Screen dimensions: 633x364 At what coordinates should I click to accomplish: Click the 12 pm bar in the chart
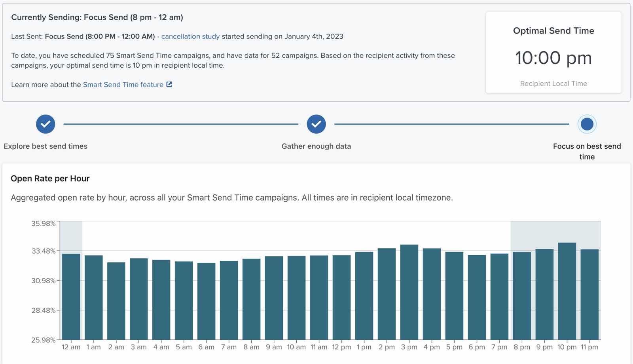(341, 298)
